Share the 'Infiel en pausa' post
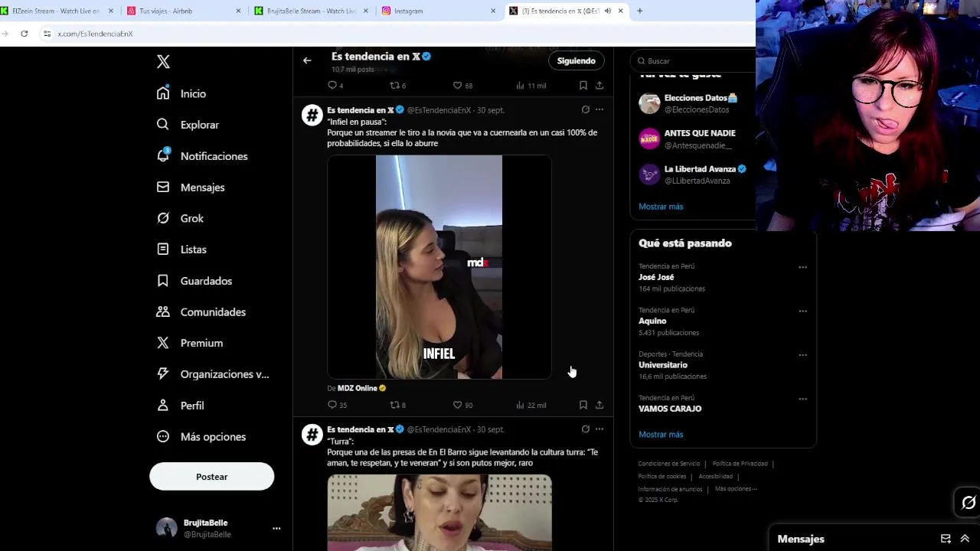Image resolution: width=980 pixels, height=551 pixels. 599,405
